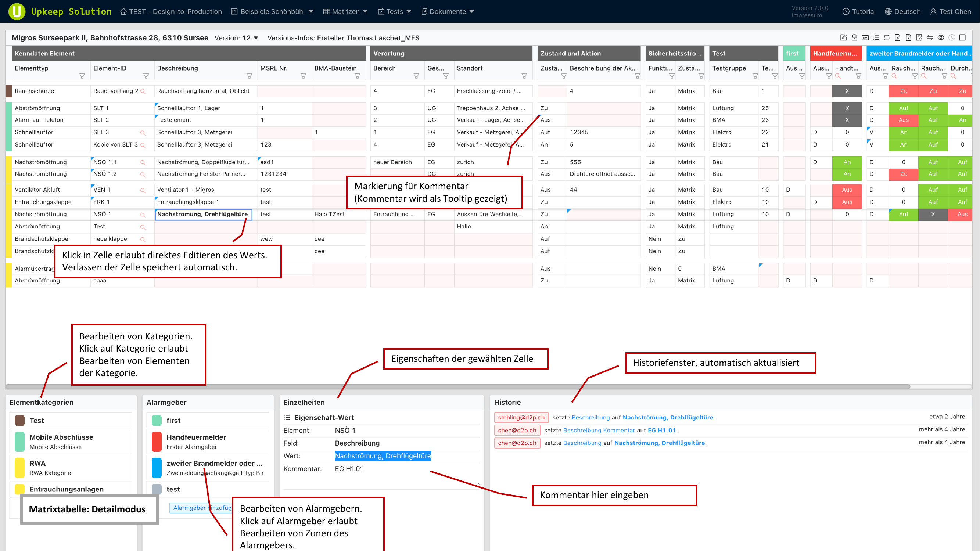Click red Handfeuermelder color swatch

157,442
